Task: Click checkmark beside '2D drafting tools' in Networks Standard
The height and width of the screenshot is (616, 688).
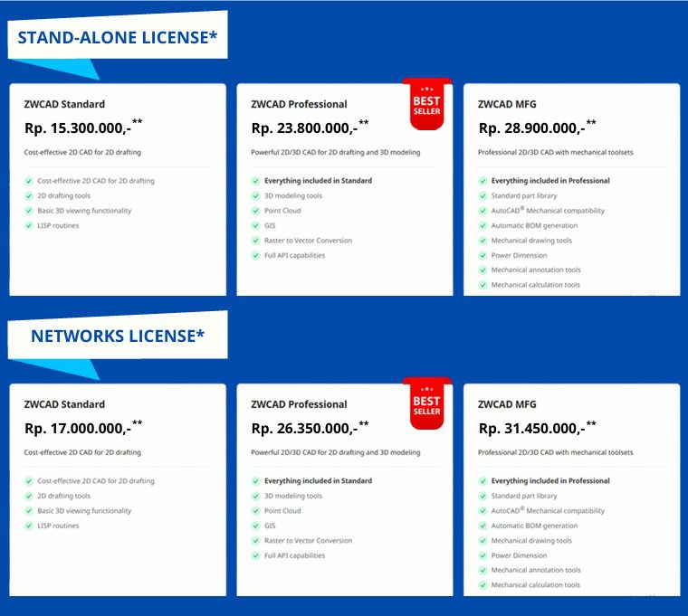Action: pos(29,496)
